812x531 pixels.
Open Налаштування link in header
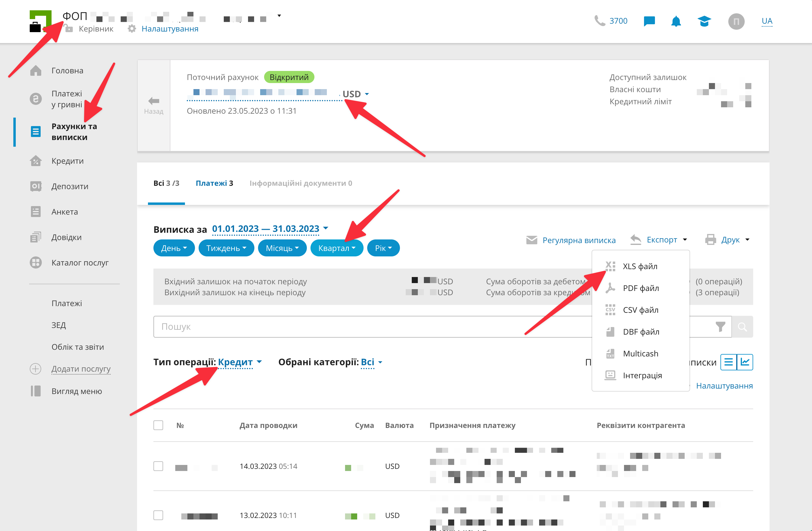click(x=169, y=29)
